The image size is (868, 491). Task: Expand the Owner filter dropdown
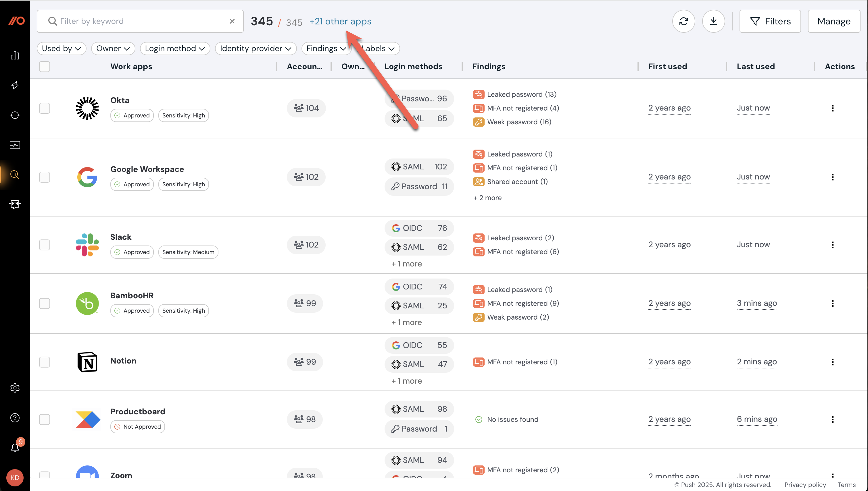113,48
